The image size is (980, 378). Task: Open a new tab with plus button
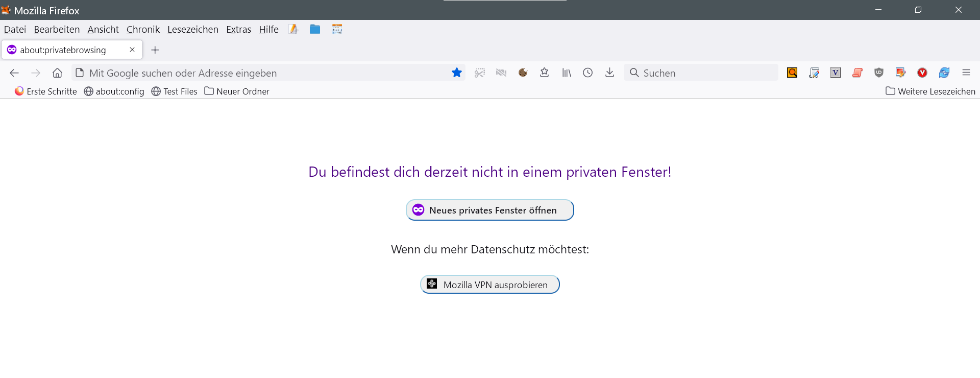pos(155,50)
